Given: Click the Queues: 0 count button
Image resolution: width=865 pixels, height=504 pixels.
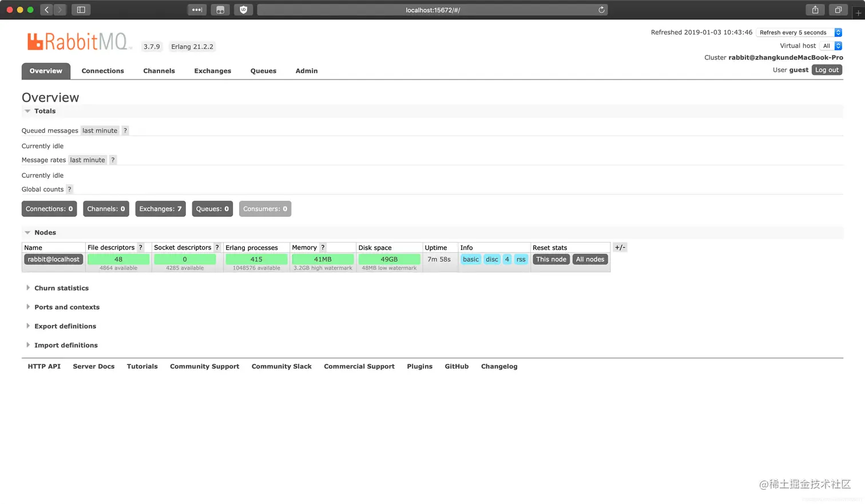Looking at the screenshot, I should tap(212, 209).
